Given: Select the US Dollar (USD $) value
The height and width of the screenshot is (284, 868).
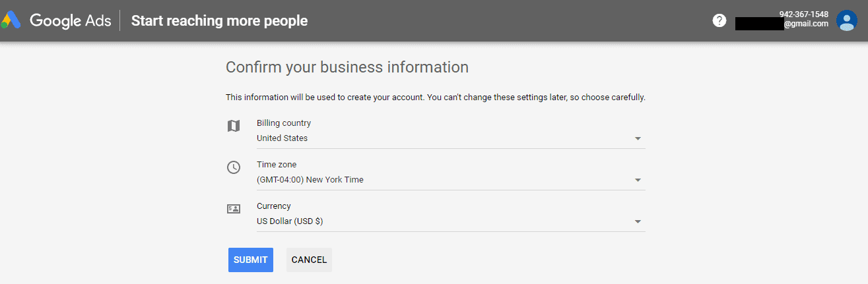Looking at the screenshot, I should click(290, 221).
